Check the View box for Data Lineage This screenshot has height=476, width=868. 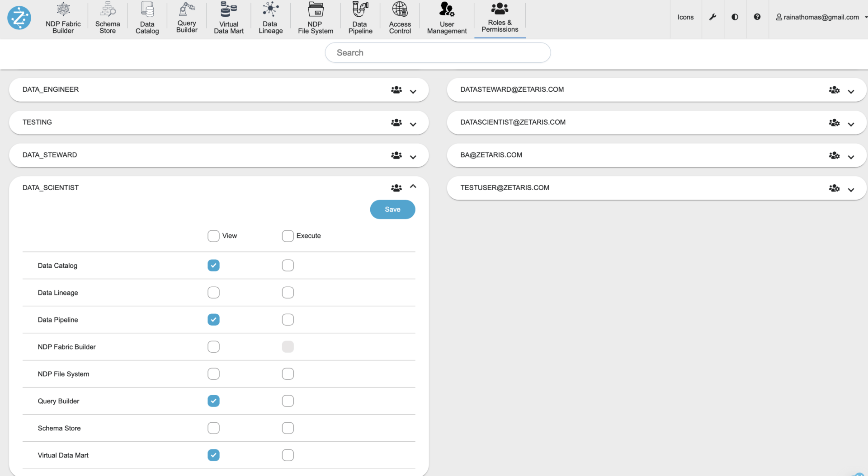(x=213, y=293)
